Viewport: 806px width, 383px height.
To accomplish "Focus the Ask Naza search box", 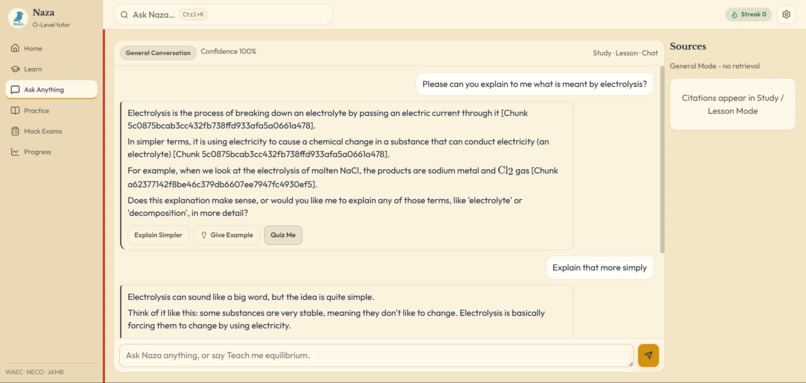I will click(x=224, y=14).
